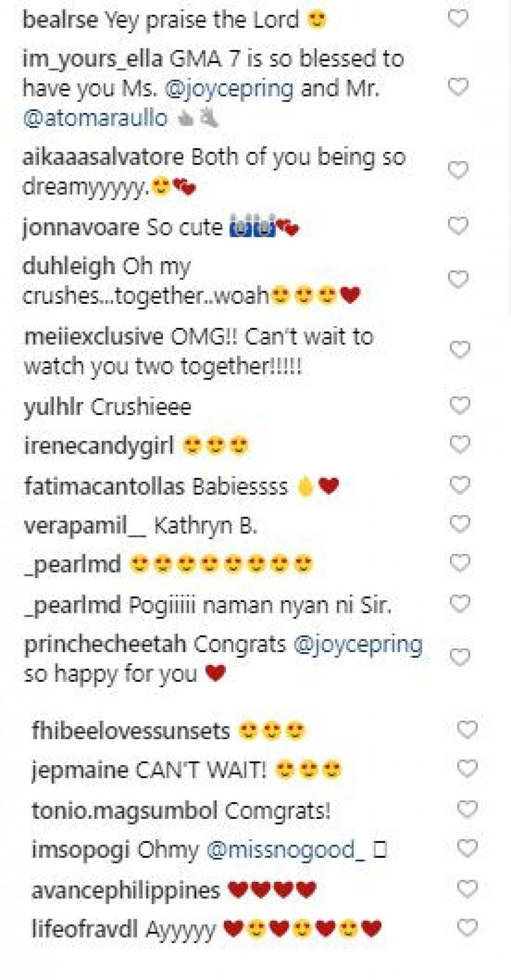This screenshot has height=980, width=511.
Task: Toggle like on princhecheetah's Congrats comment
Action: tap(459, 657)
